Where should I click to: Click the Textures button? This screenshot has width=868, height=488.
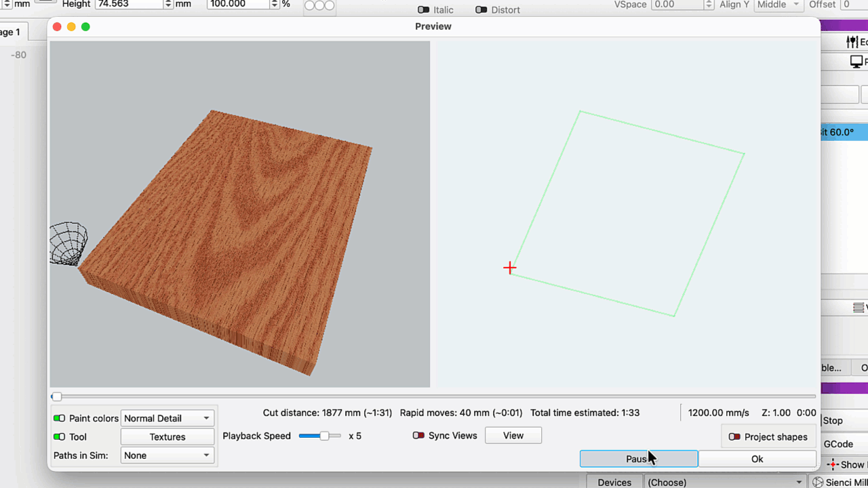pyautogui.click(x=167, y=436)
